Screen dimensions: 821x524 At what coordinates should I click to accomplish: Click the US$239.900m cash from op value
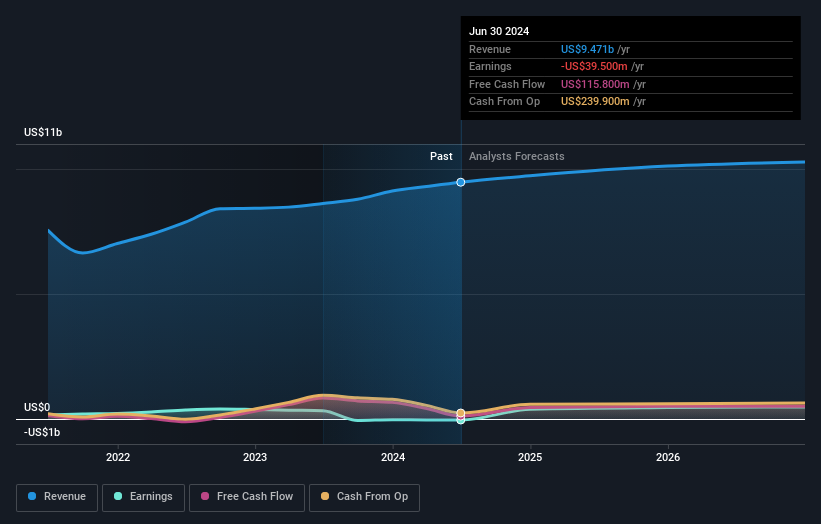pyautogui.click(x=595, y=102)
